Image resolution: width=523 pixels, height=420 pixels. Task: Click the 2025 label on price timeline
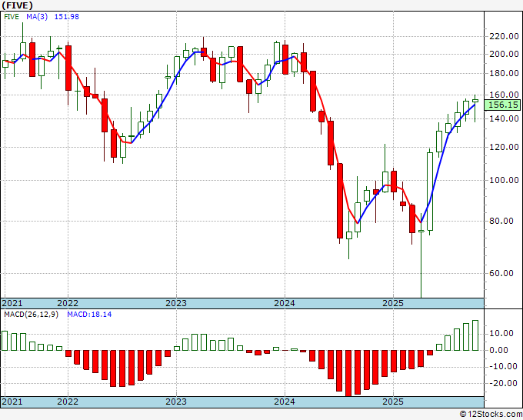[393, 303]
